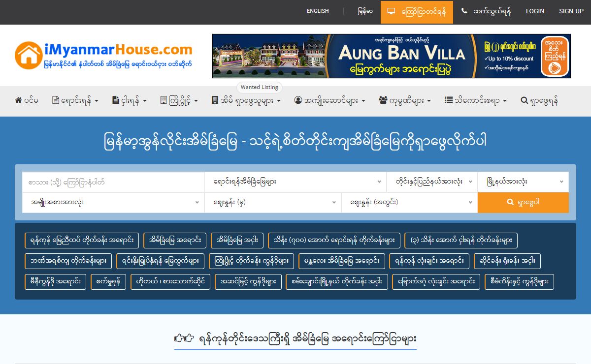Open the ဈေးနှုန်း (အတွင်း) maximum price dropdown
The image size is (591, 364).
(x=409, y=203)
